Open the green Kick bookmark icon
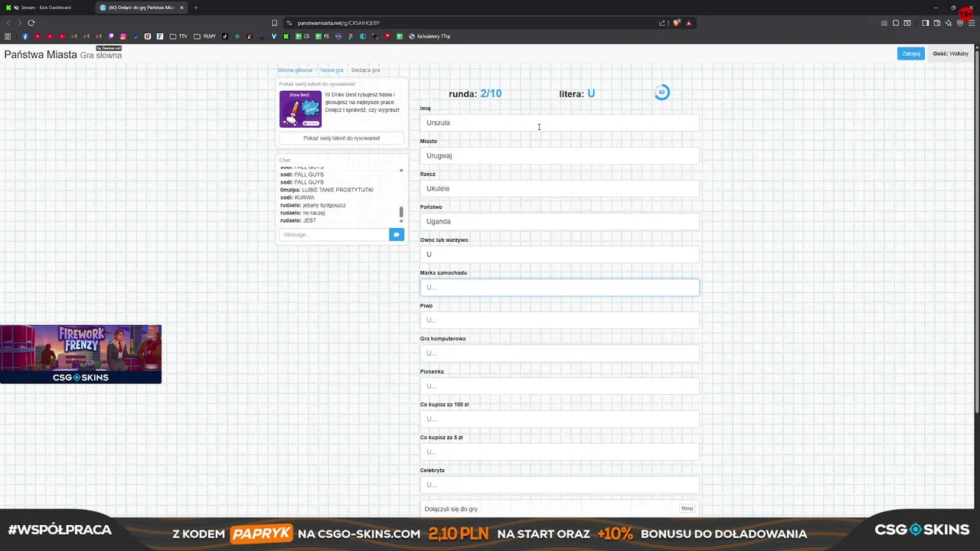Screen dimensions: 980x551 tap(286, 36)
